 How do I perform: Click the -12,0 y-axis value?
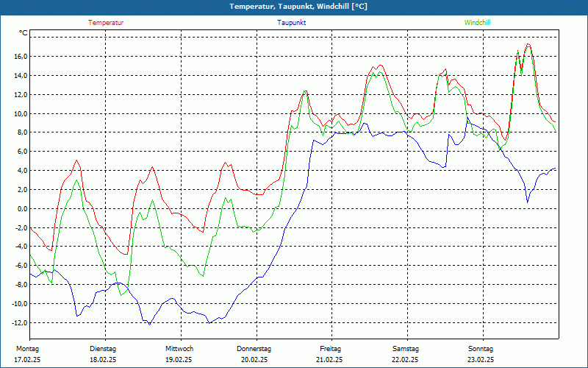[x=19, y=323]
